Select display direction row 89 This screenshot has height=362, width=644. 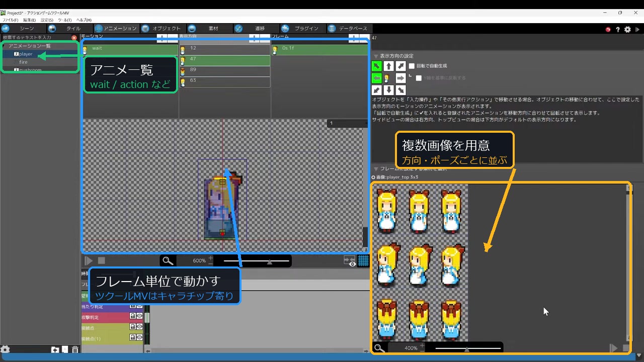click(225, 70)
